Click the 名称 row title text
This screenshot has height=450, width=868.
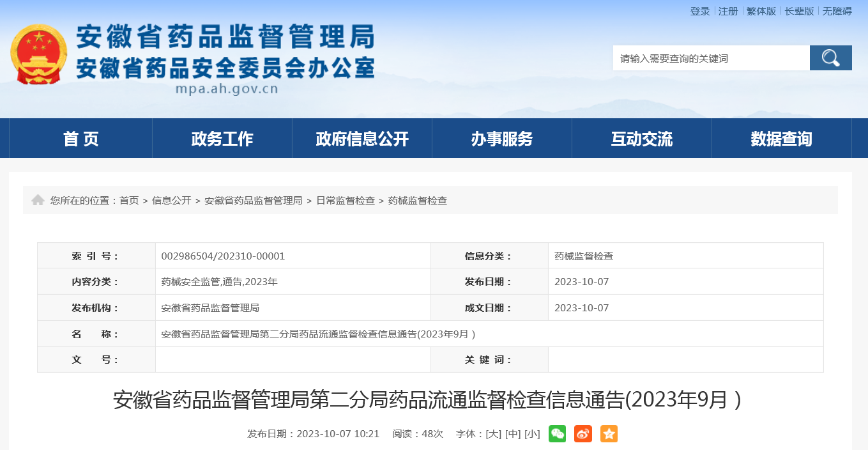tap(318, 334)
